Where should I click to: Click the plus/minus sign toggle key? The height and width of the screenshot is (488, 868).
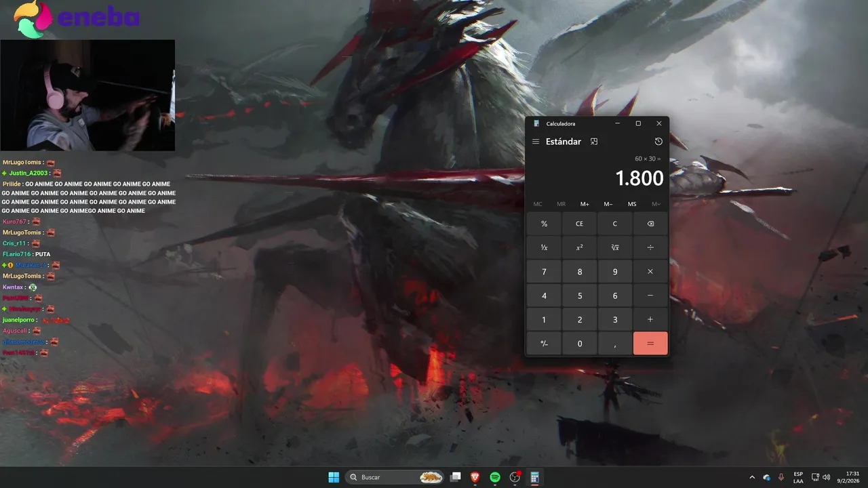tap(544, 344)
